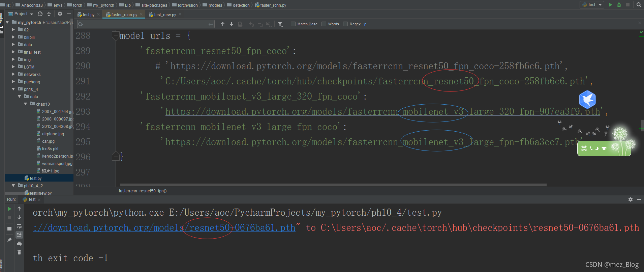Click the Stop square in Run panel
Screen dimensions: 644x272
point(9,218)
